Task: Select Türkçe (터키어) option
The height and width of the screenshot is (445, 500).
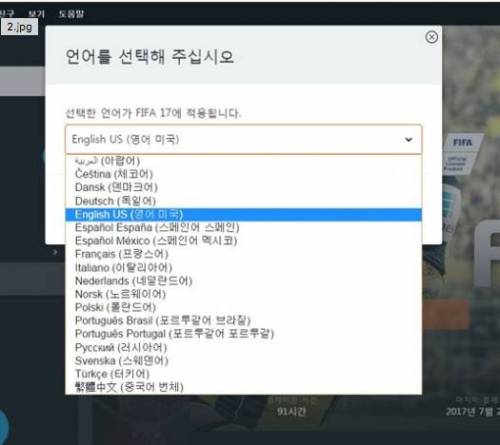Action: click(243, 374)
